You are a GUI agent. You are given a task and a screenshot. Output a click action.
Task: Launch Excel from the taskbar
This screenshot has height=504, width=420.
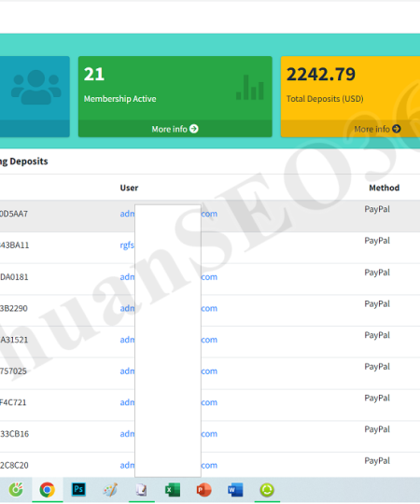click(x=173, y=490)
